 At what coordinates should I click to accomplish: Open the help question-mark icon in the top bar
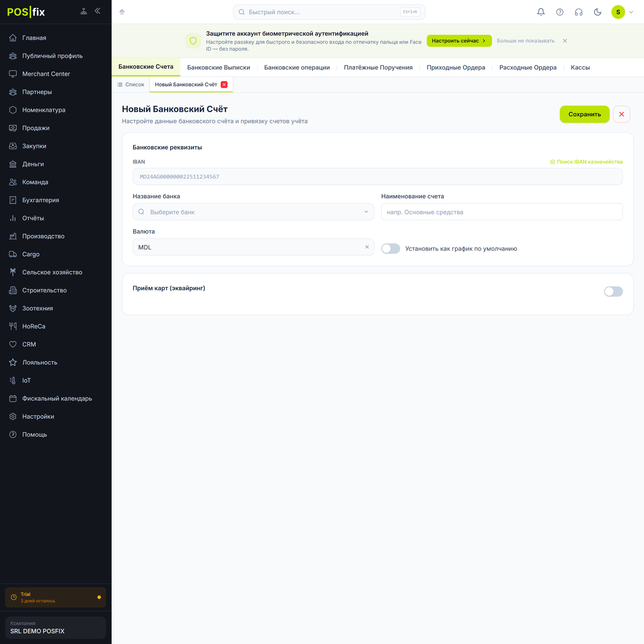point(560,12)
